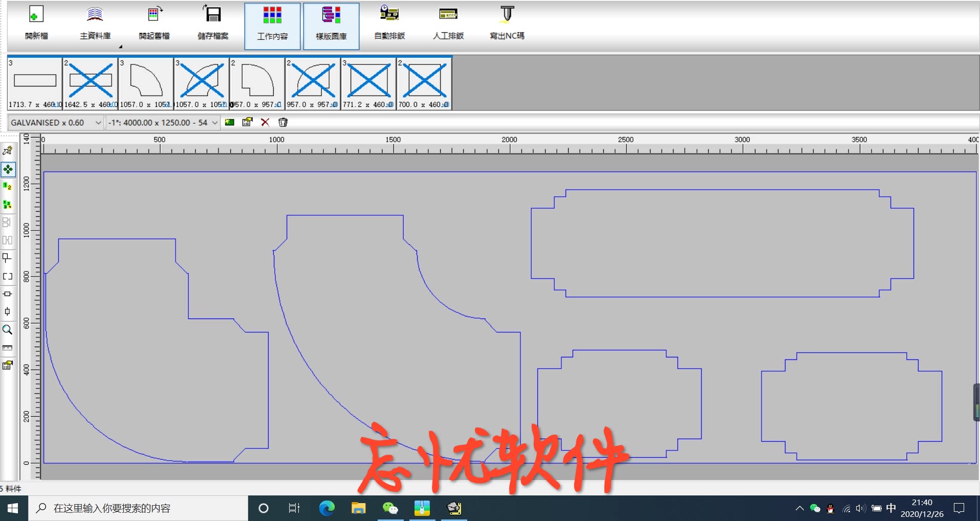Open WeChat from the taskbar
This screenshot has width=980, height=521.
pos(390,508)
